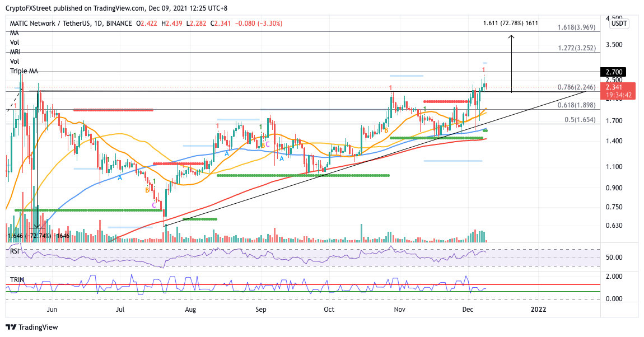The image size is (644, 337).
Task: Click the Dec label on the time axis
Action: click(x=467, y=309)
